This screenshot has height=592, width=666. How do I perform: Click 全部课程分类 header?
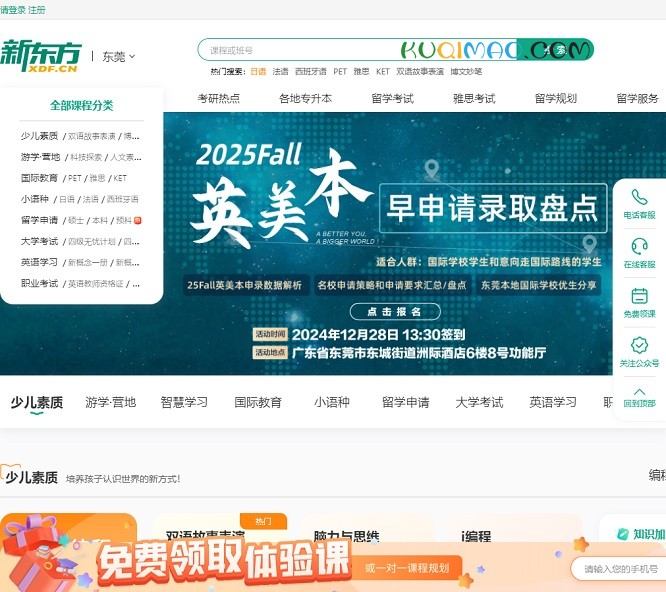[x=82, y=105]
